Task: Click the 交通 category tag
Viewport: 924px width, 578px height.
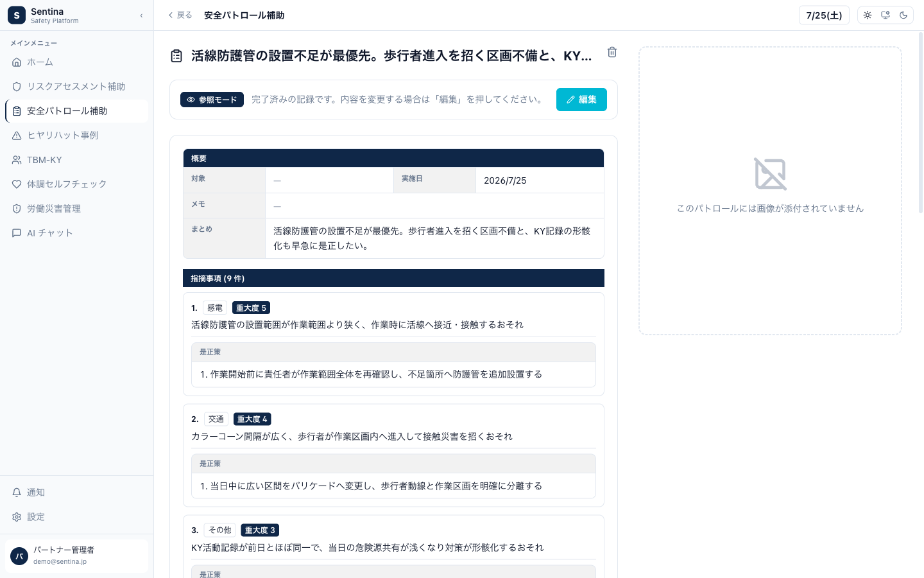Action: coord(216,419)
